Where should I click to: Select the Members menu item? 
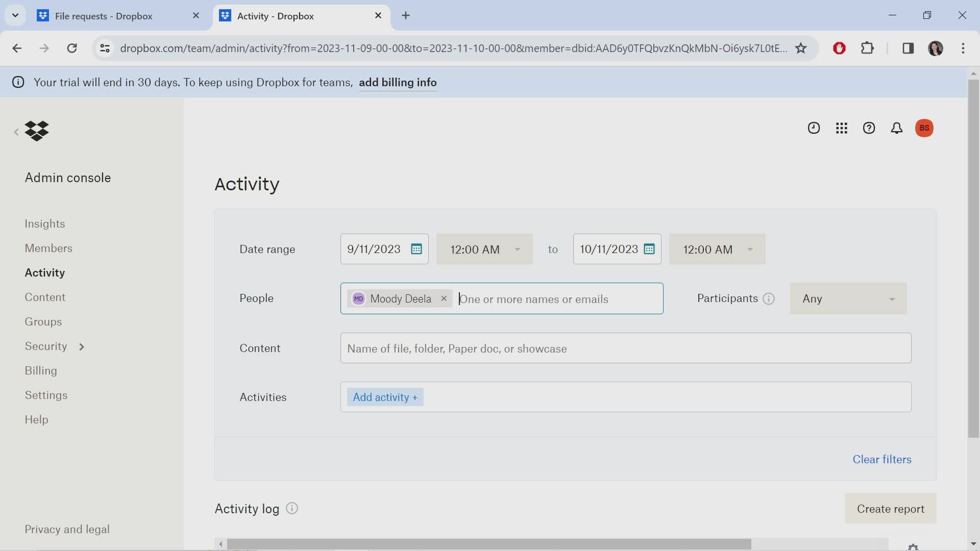tap(48, 247)
